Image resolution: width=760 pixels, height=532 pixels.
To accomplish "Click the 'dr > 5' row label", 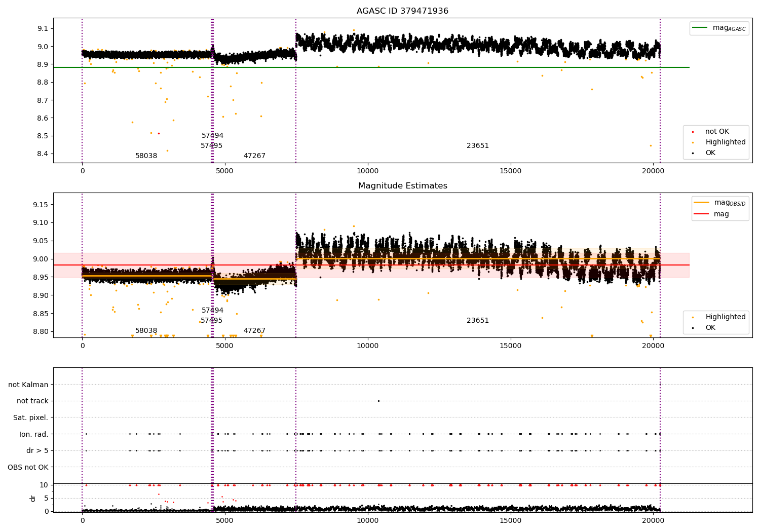I will click(x=37, y=450).
